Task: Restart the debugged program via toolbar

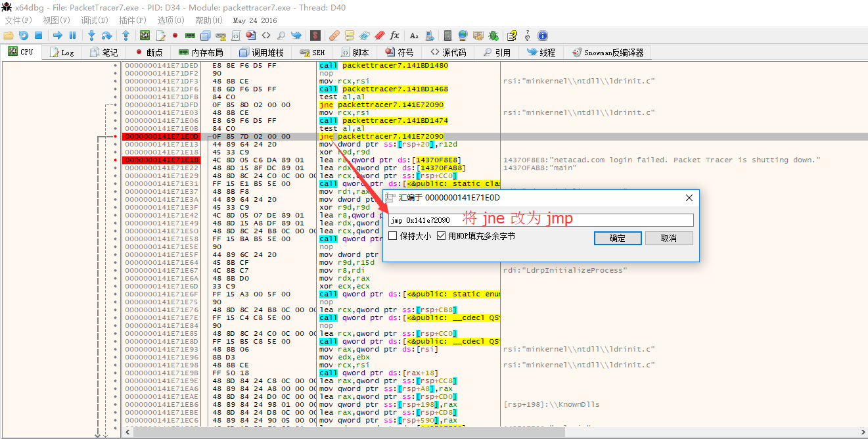Action: coord(24,35)
